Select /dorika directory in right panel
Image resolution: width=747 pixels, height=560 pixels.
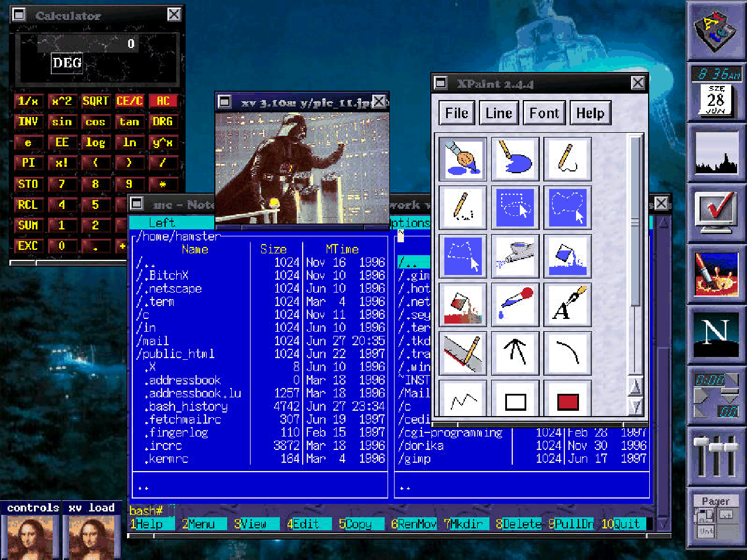[421, 445]
